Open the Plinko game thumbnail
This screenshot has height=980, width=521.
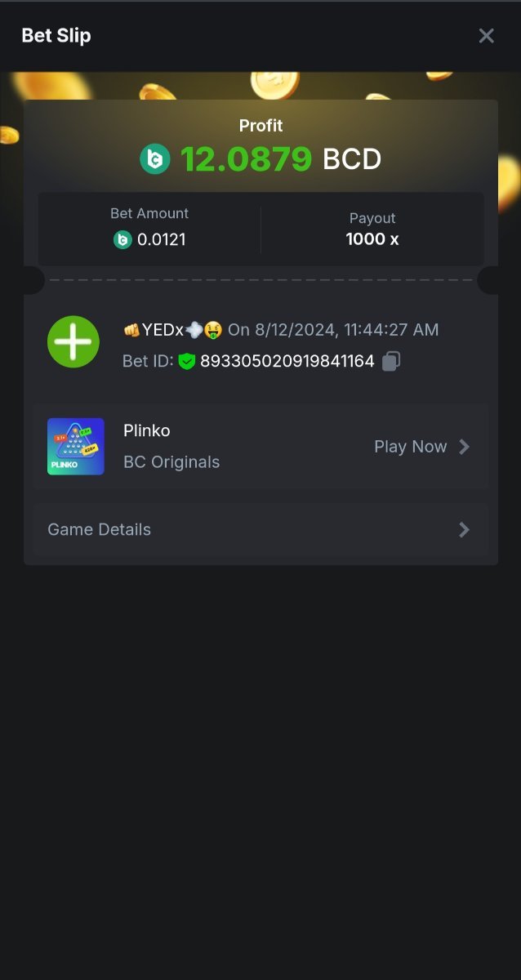coord(76,447)
